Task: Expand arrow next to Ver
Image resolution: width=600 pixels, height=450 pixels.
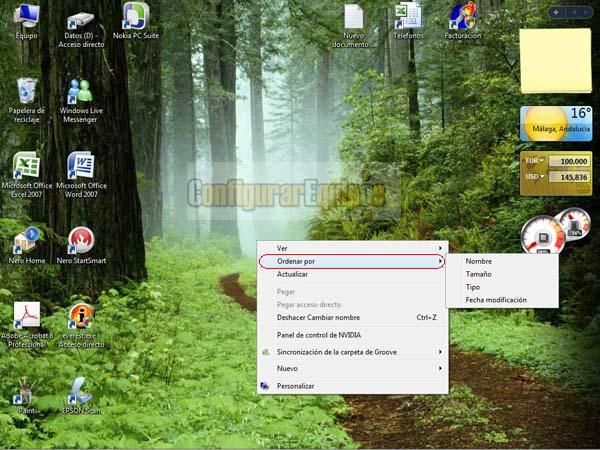Action: [x=440, y=248]
